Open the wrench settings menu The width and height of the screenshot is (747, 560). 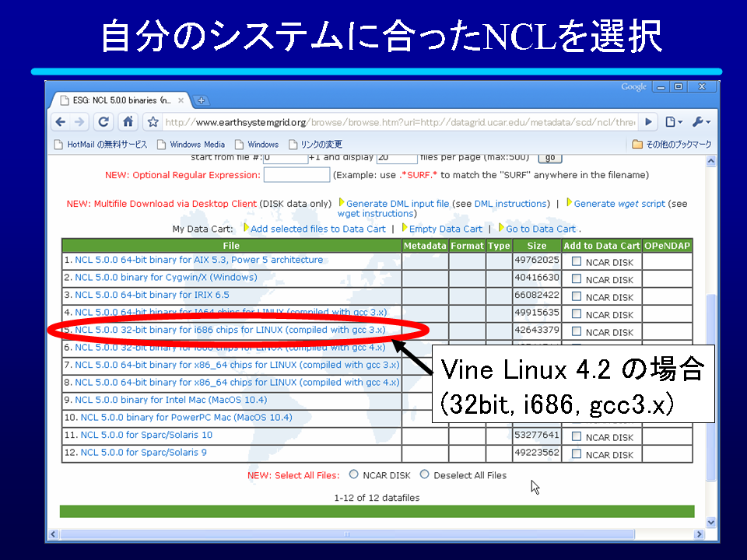701,122
